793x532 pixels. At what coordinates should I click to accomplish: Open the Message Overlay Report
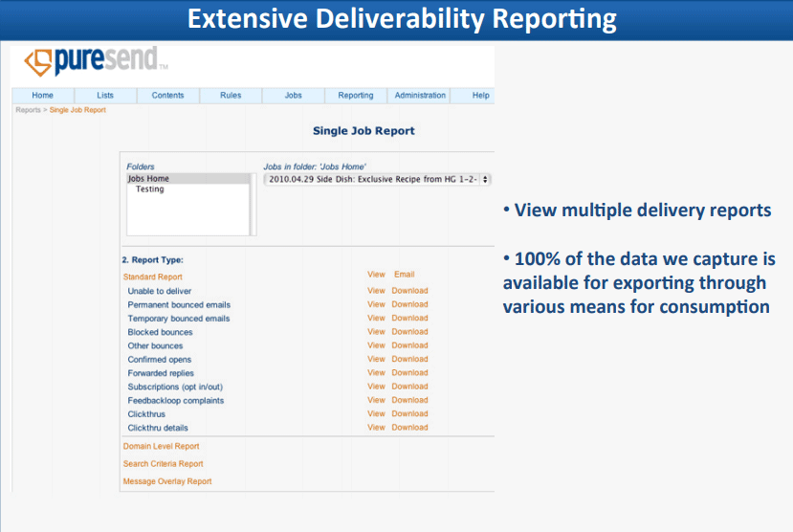(167, 481)
